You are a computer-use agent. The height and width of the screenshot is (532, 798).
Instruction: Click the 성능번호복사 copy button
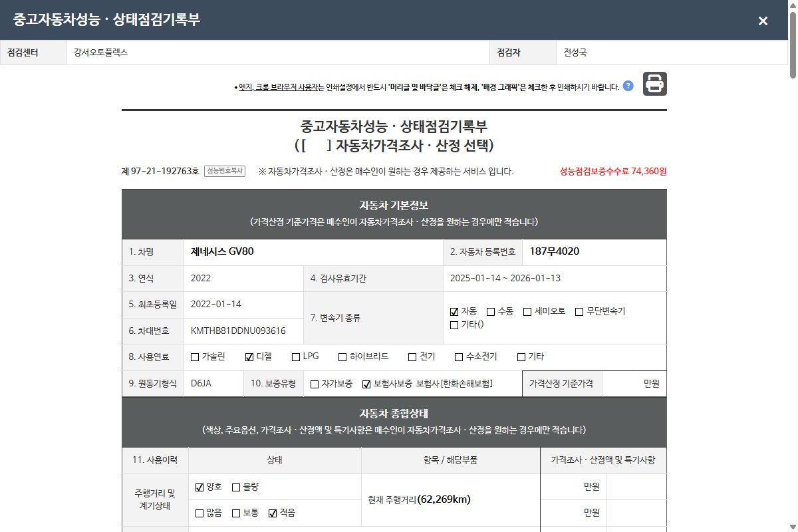pyautogui.click(x=225, y=171)
